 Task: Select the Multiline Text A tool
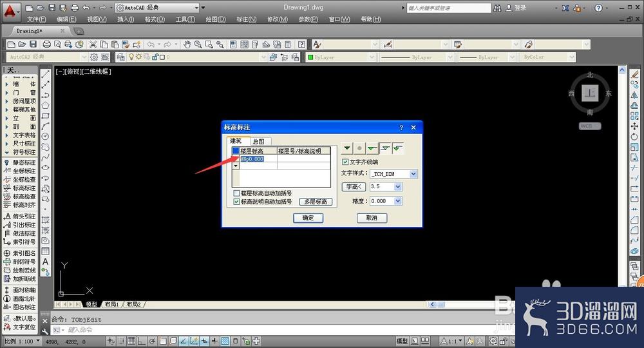pyautogui.click(x=46, y=262)
